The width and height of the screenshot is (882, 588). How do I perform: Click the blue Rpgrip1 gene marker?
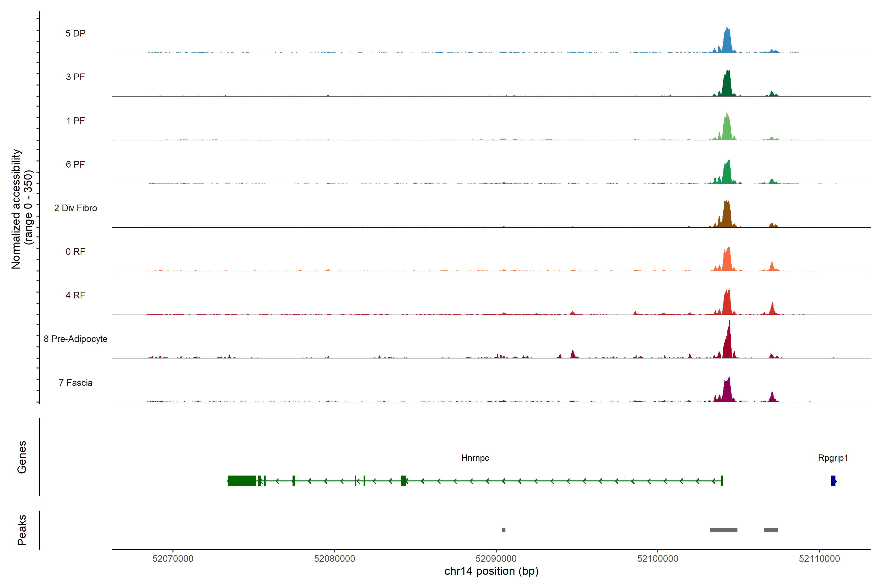point(833,481)
